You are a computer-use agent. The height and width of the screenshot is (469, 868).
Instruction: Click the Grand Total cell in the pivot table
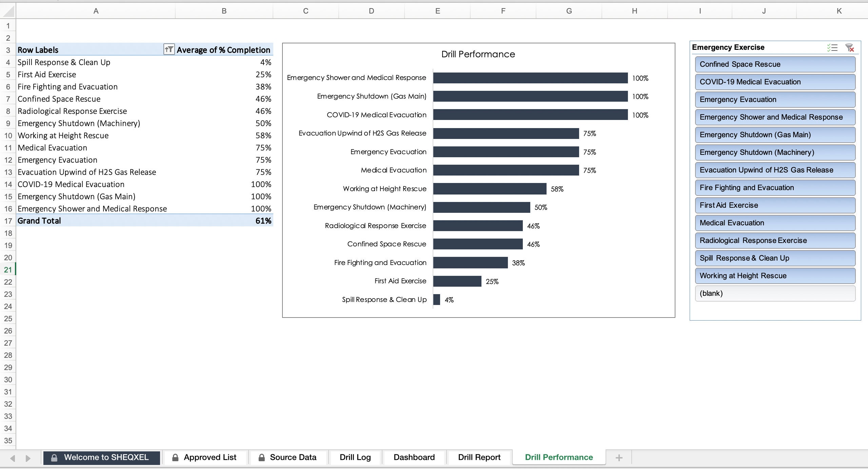[x=39, y=221]
